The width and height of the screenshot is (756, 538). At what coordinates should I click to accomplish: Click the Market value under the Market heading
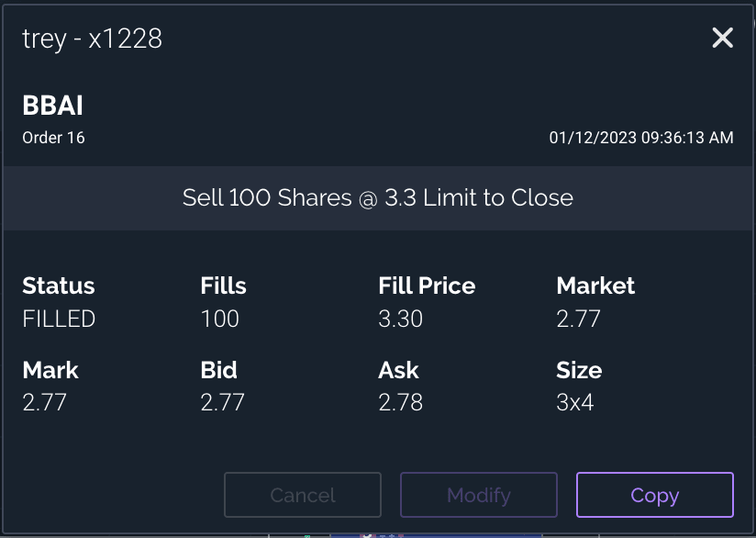tap(578, 319)
